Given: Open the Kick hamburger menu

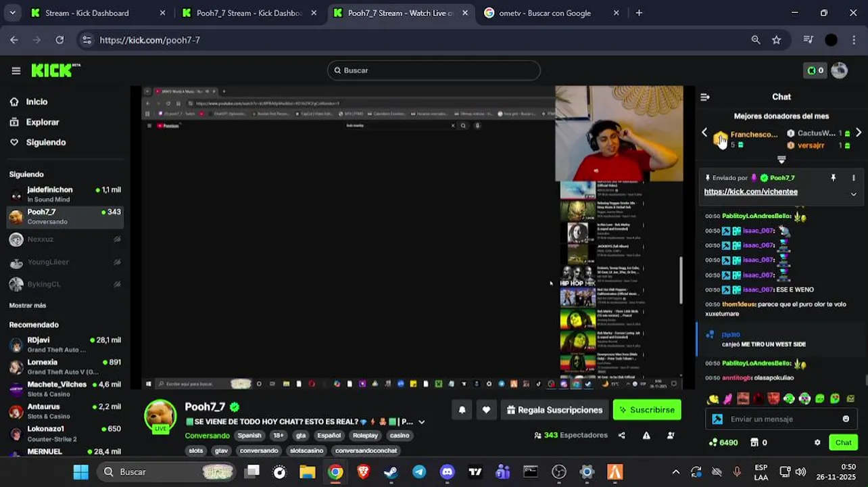Looking at the screenshot, I should click(16, 70).
